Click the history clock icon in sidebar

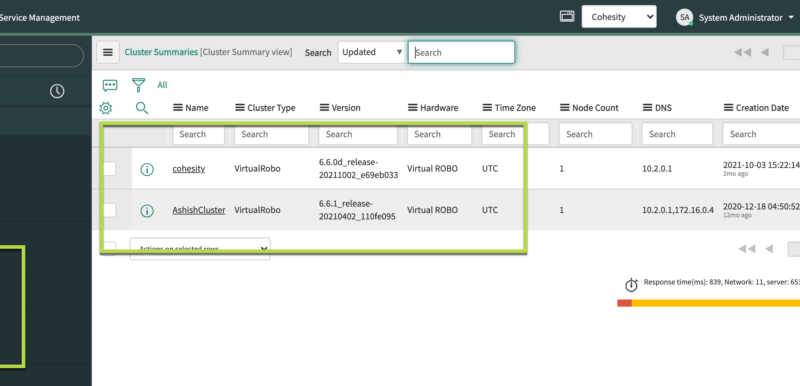click(57, 91)
